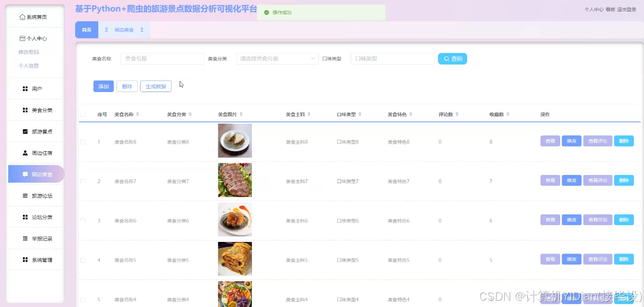Check the box for row 美食名称8
644x307 pixels.
[83, 142]
